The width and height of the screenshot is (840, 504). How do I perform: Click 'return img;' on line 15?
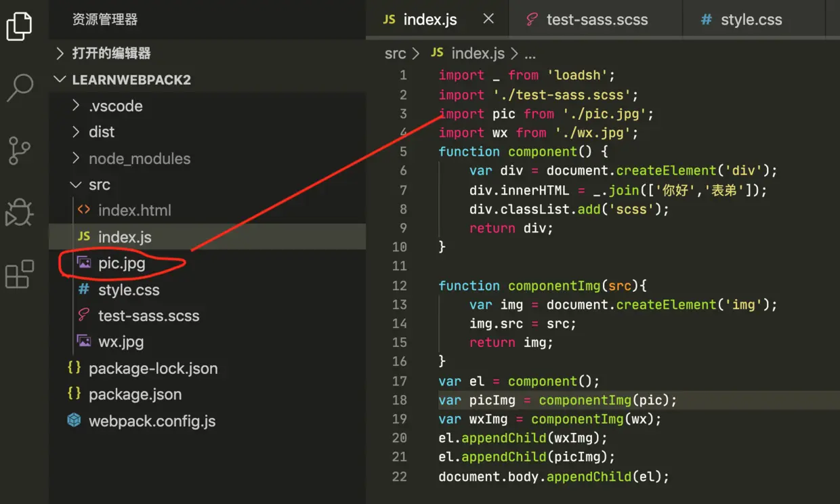click(x=511, y=342)
